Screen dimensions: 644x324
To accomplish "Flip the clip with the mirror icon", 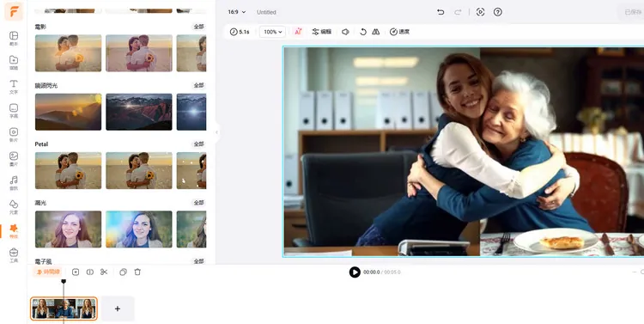I will (376, 32).
